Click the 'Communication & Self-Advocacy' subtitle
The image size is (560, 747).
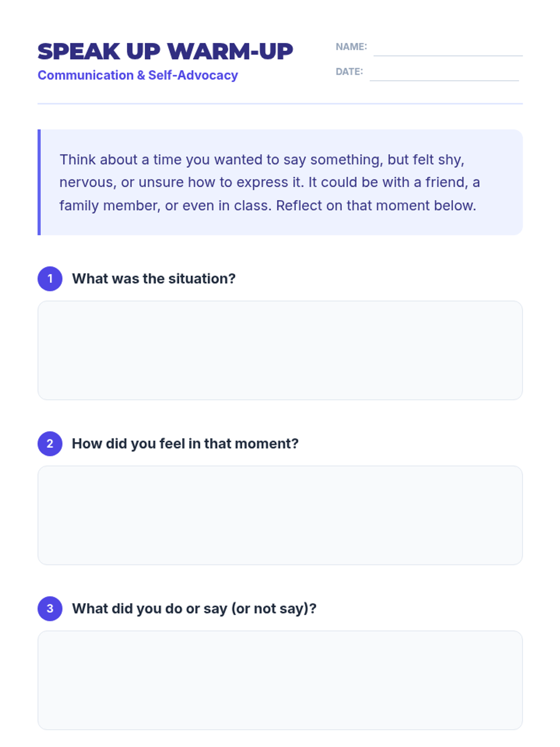[x=138, y=75]
